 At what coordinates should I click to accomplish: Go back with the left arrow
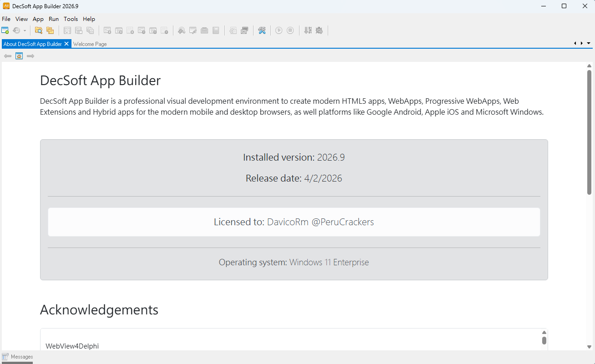pos(8,56)
